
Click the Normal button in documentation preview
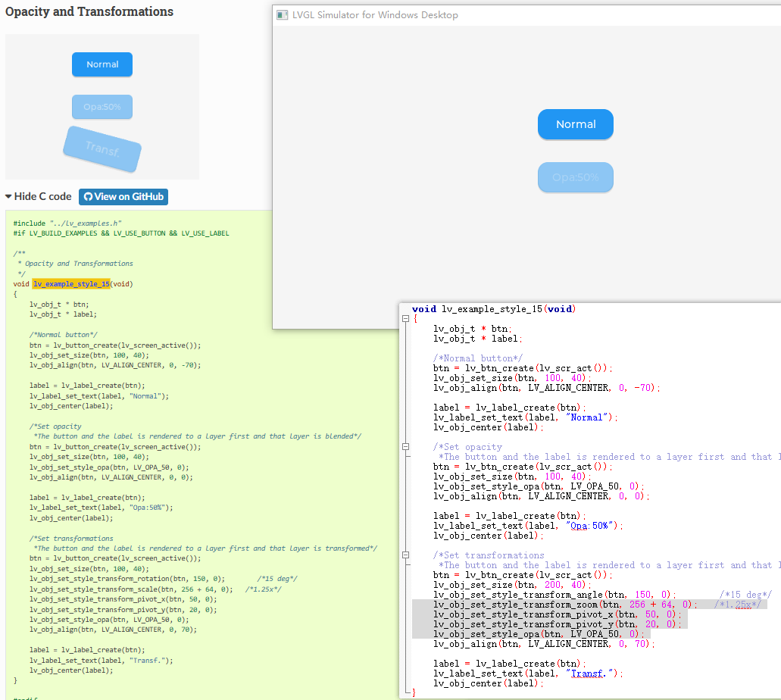click(102, 64)
